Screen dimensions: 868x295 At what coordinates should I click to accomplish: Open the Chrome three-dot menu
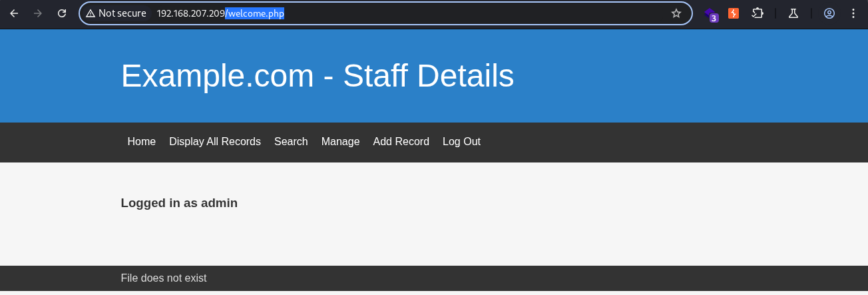tap(853, 13)
